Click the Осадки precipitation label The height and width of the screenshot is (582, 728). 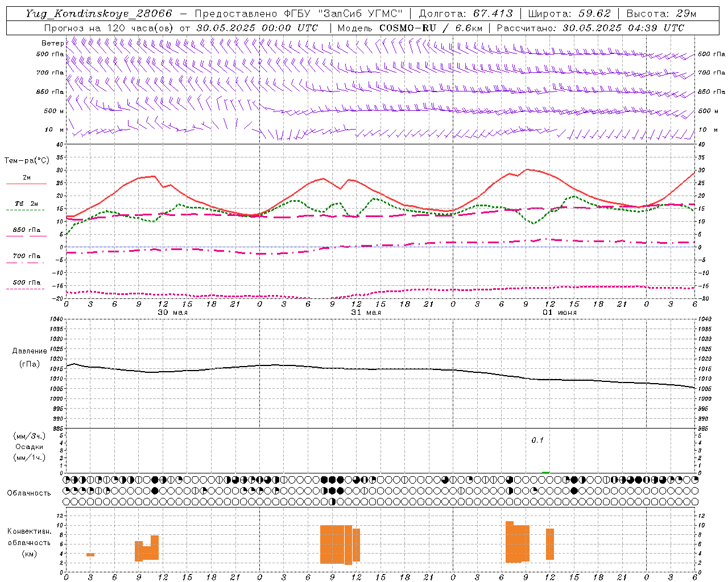(x=29, y=447)
